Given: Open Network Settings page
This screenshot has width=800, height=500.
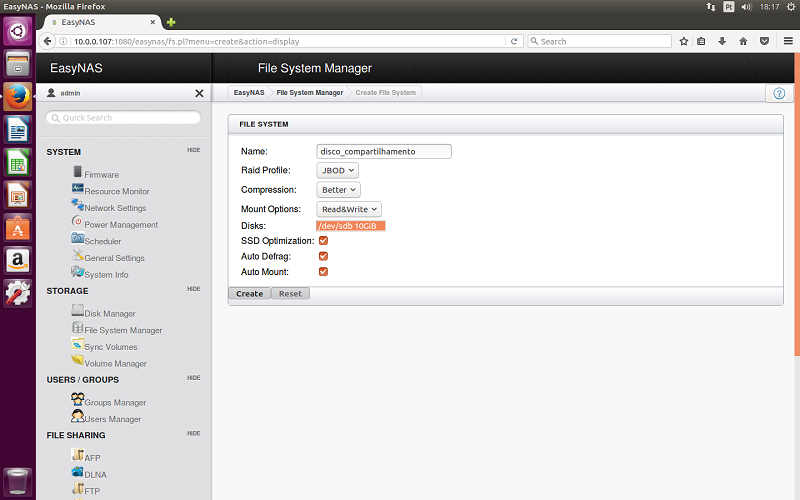Looking at the screenshot, I should [x=115, y=208].
